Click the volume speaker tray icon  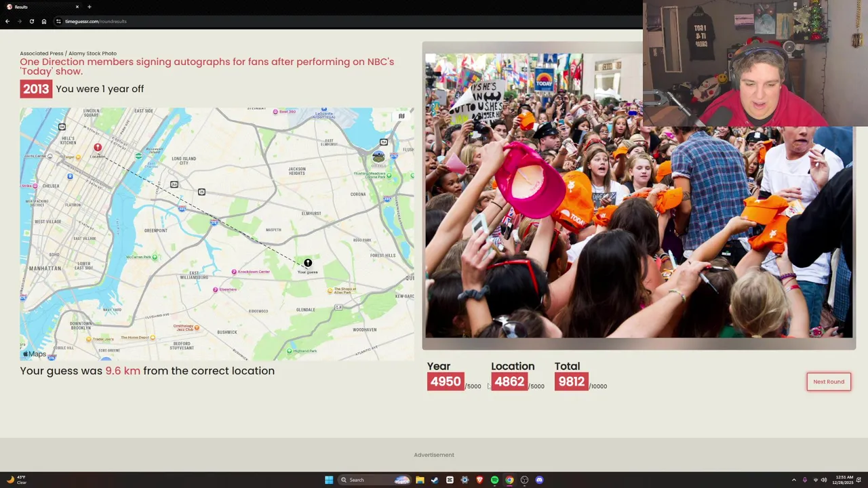coord(824,480)
